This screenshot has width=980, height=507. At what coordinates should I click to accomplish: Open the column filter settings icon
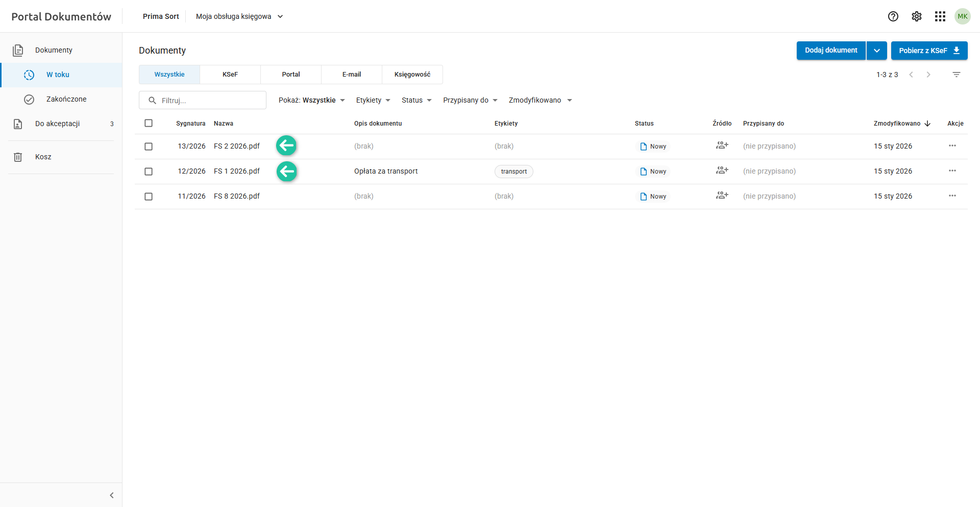(956, 75)
